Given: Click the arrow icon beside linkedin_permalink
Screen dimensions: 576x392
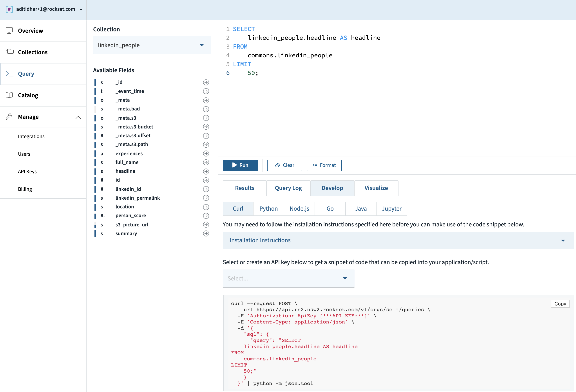Looking at the screenshot, I should (206, 198).
